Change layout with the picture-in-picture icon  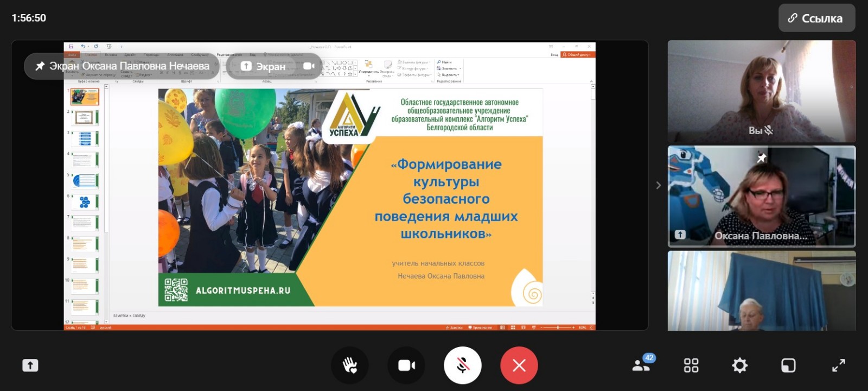pyautogui.click(x=788, y=365)
